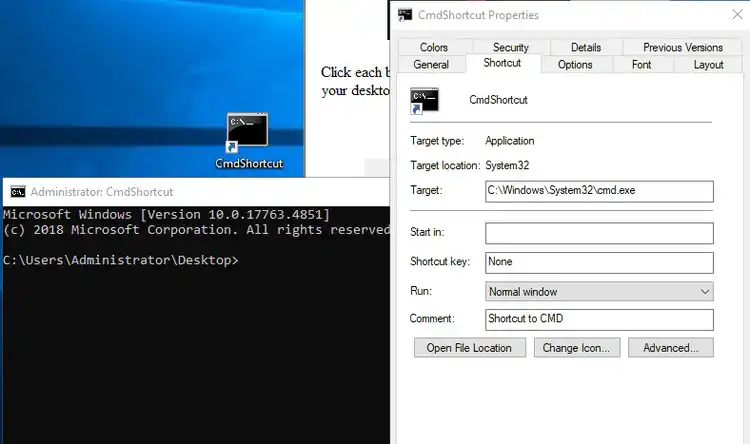Click the Command Prompt title bar icon
This screenshot has height=444, width=750.
[17, 192]
